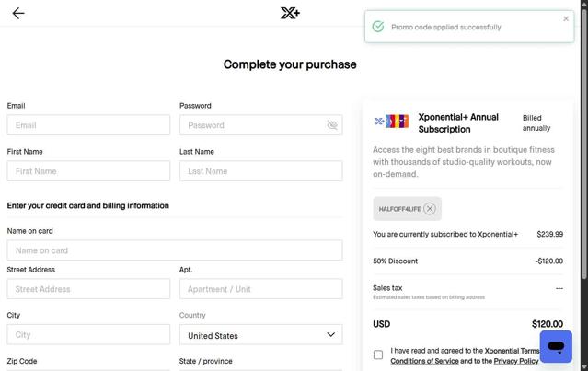The height and width of the screenshot is (371, 588).
Task: Click 'Complete your purchase' heading
Action: (290, 64)
